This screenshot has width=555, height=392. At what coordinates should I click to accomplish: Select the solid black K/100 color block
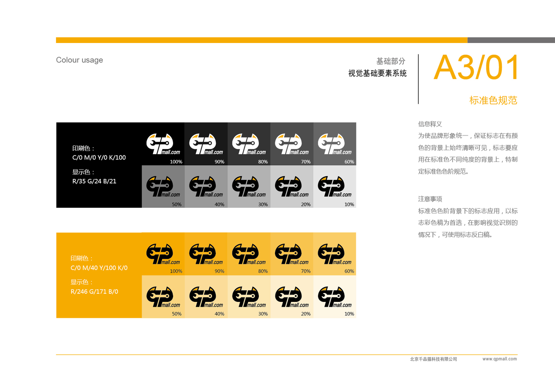(x=99, y=165)
